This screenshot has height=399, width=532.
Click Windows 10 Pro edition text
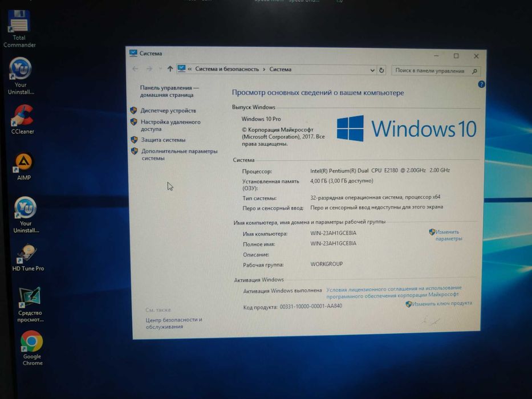(x=261, y=119)
